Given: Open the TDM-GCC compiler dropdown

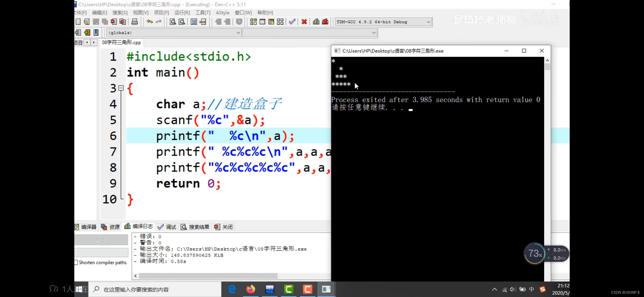Looking at the screenshot, I should (428, 22).
